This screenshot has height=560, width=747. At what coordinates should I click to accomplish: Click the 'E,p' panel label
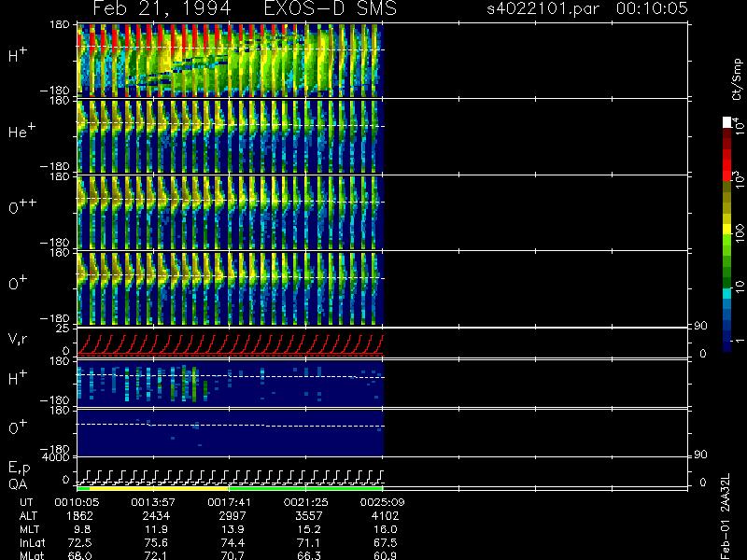[20, 469]
